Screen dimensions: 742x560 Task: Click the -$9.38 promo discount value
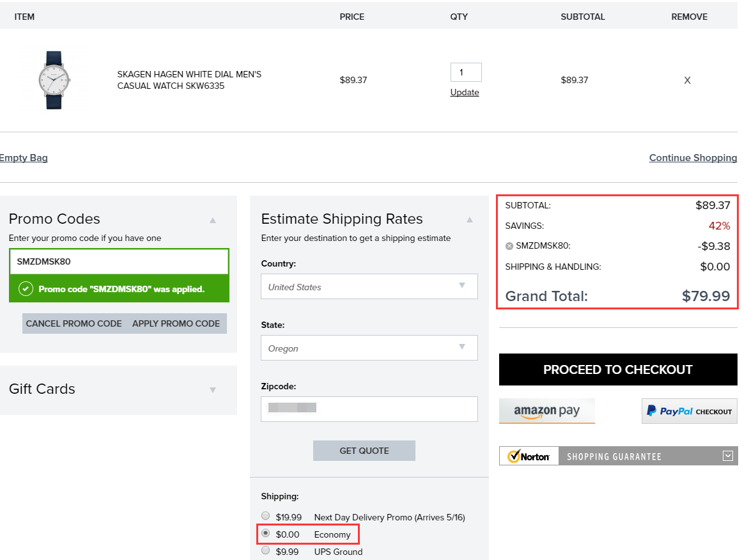pyautogui.click(x=714, y=246)
